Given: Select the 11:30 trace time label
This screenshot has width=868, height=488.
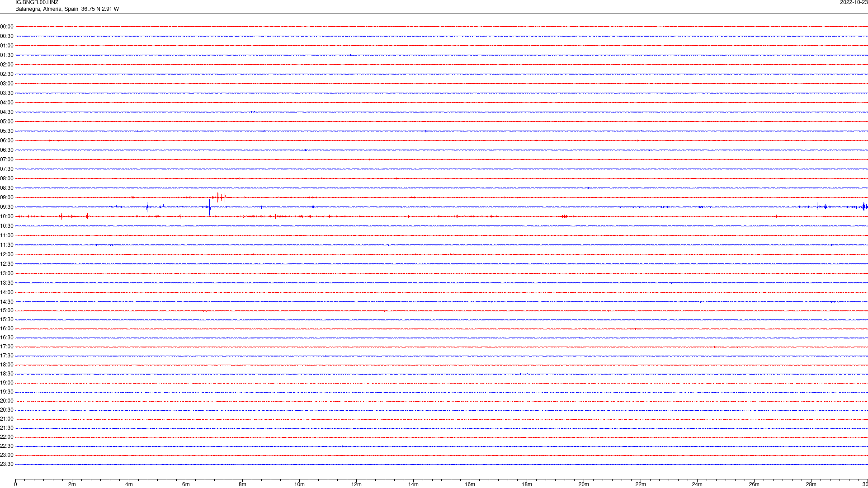Looking at the screenshot, I should click(x=7, y=245).
